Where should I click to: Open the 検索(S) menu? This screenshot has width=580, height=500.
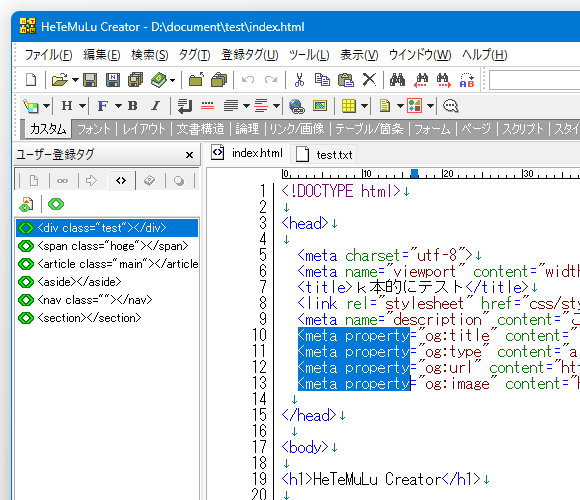[150, 55]
